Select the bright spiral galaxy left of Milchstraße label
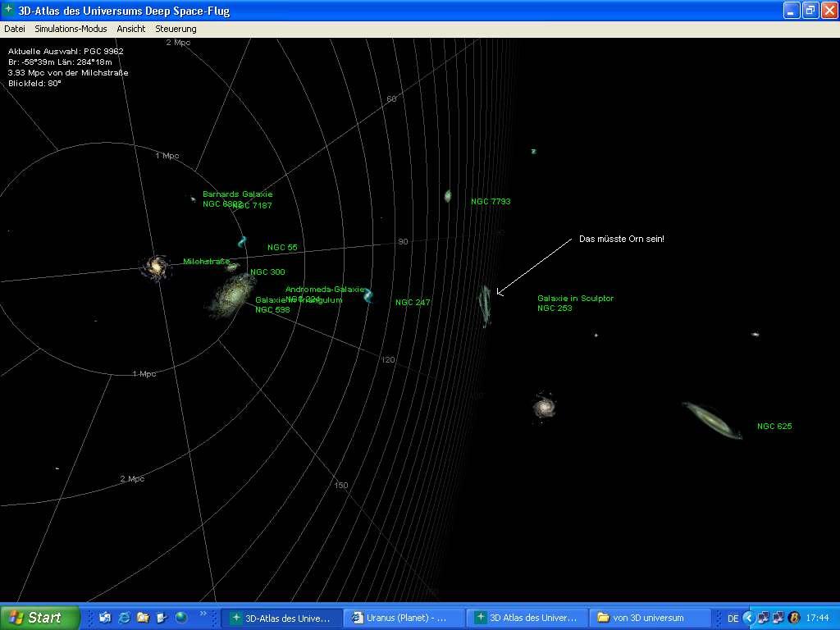Image resolution: width=840 pixels, height=630 pixels. [x=154, y=266]
